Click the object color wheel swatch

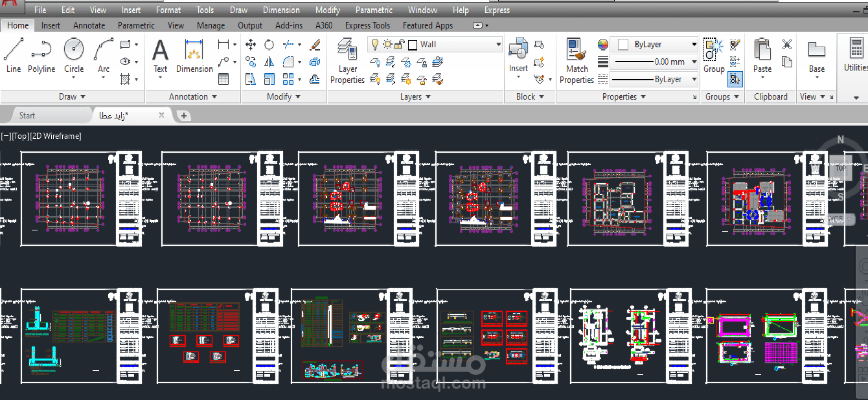pos(603,44)
